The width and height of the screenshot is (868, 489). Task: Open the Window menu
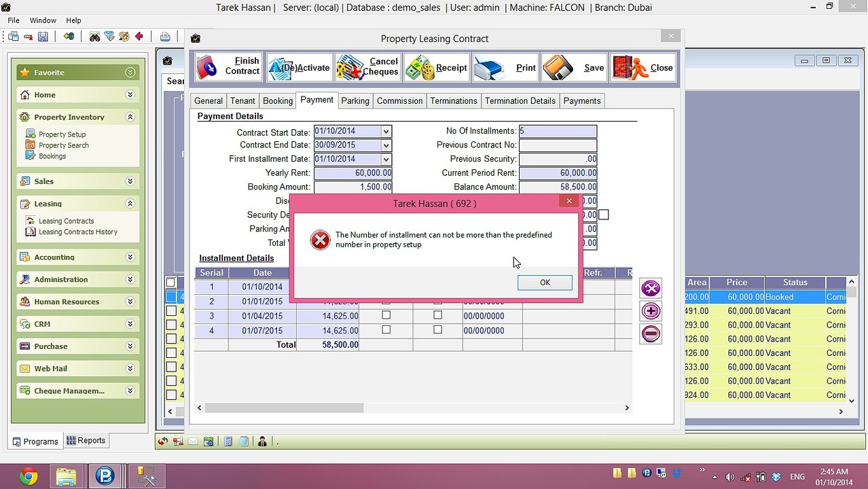(x=43, y=20)
